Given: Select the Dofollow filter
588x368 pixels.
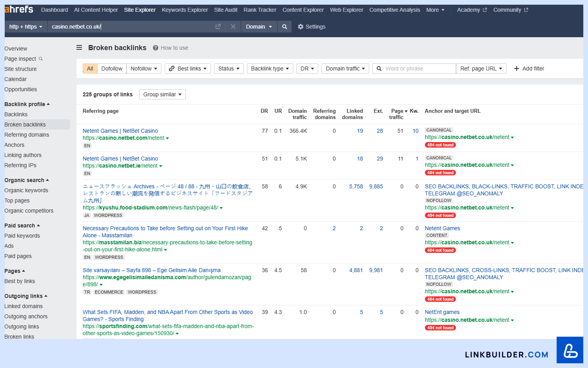Looking at the screenshot, I should pos(112,69).
